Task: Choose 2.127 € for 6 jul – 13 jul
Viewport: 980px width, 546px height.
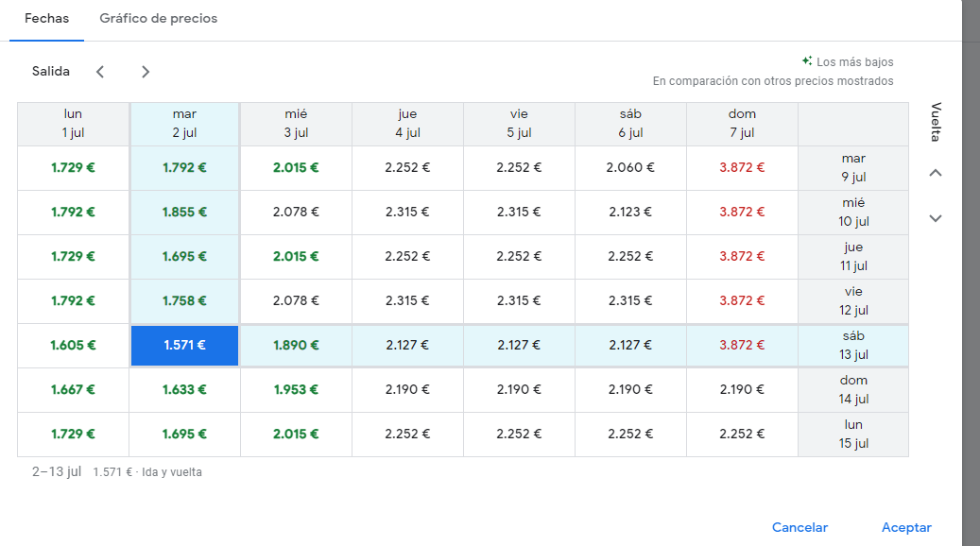Action: (x=630, y=346)
